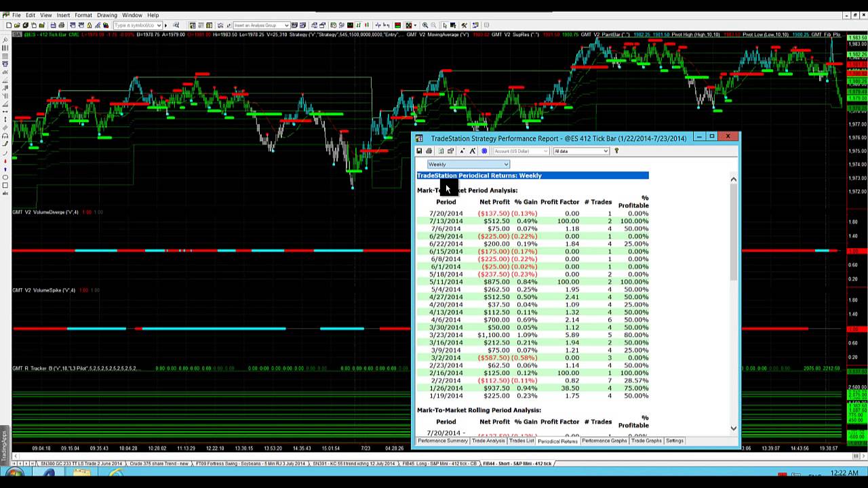Open the Performance Graphs tab
The image size is (868, 488).
click(604, 441)
